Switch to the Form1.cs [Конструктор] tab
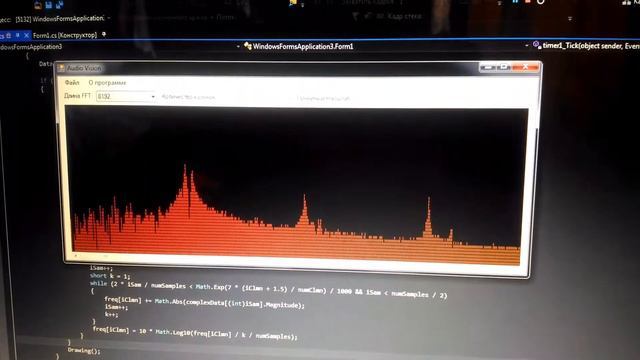The width and height of the screenshot is (640, 360). pos(64,35)
